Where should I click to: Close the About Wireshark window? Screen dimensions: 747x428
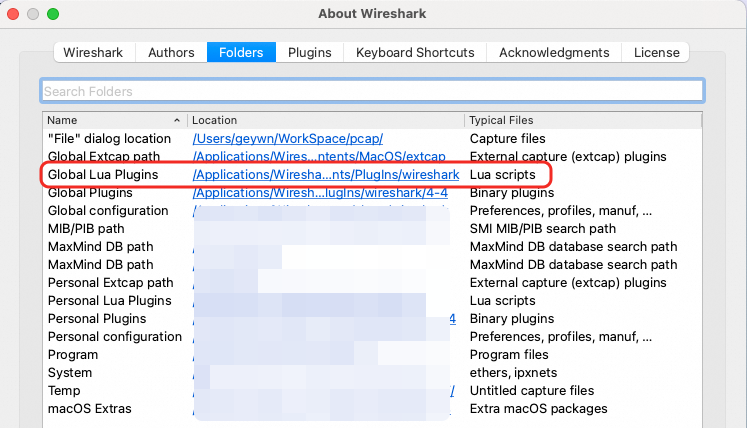[13, 14]
